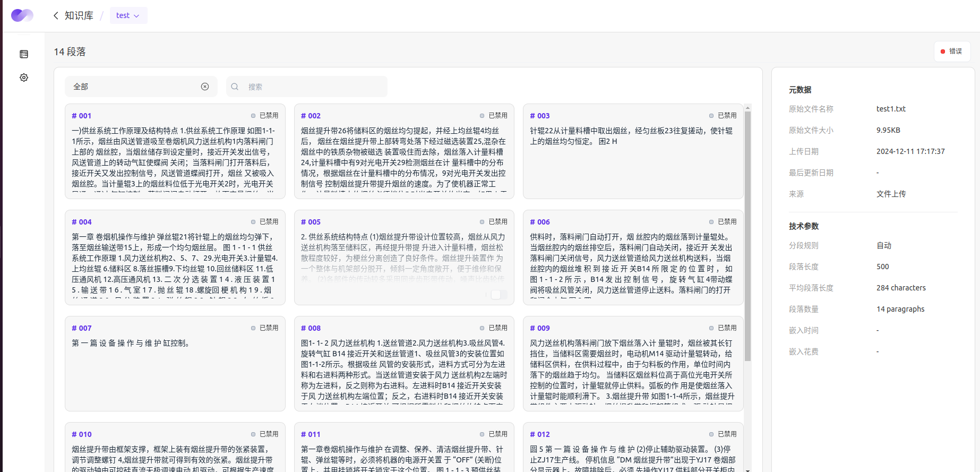Open segment card # 004

[175, 258]
